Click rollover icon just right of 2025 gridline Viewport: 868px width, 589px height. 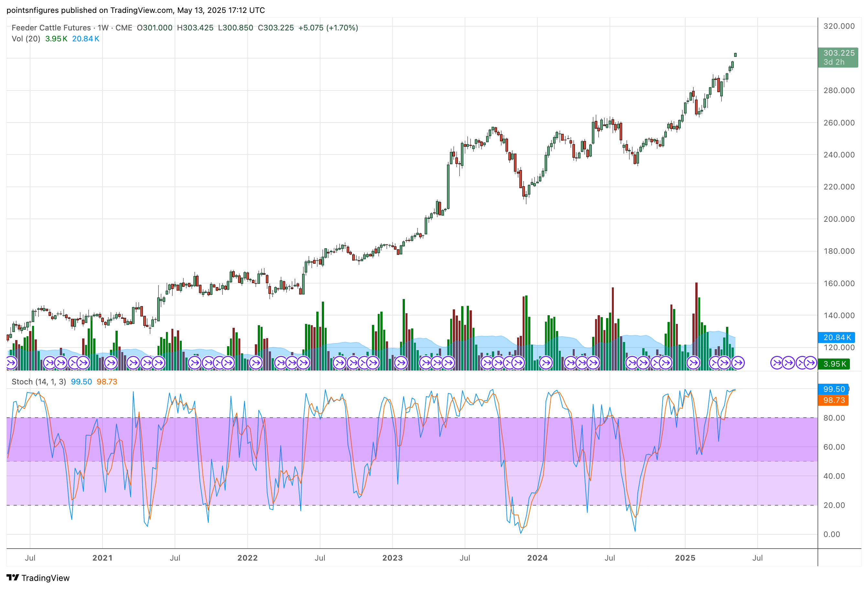(693, 362)
